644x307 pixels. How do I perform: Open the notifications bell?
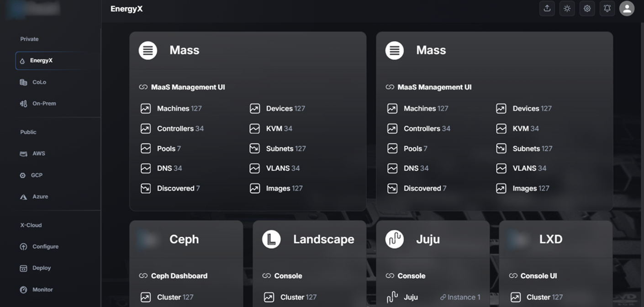(607, 9)
